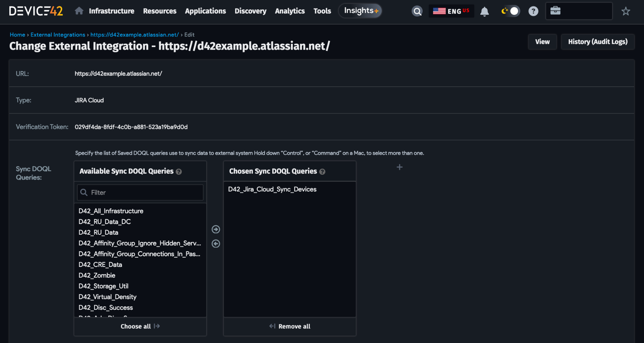Check notifications via the bell icon
644x343 pixels.
coord(485,11)
